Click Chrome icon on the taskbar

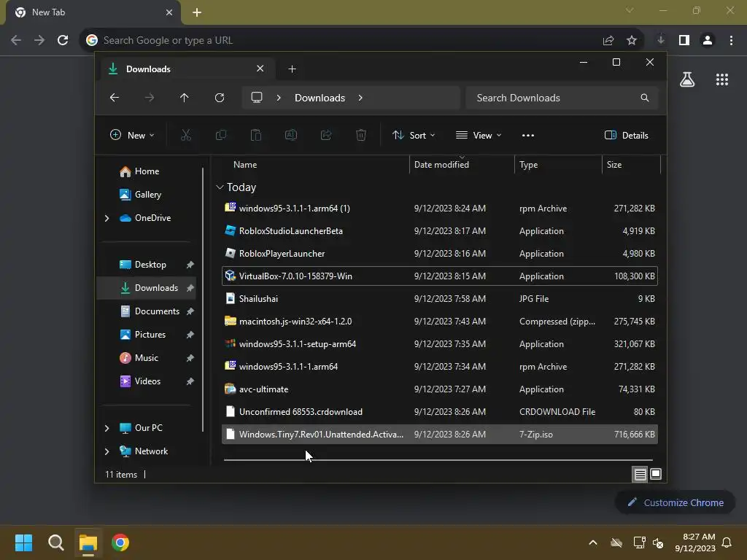[120, 542]
